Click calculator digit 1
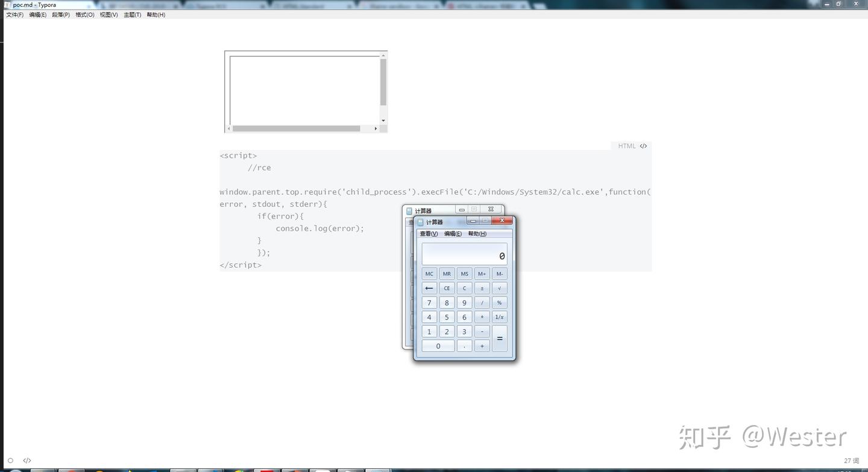 (x=429, y=332)
